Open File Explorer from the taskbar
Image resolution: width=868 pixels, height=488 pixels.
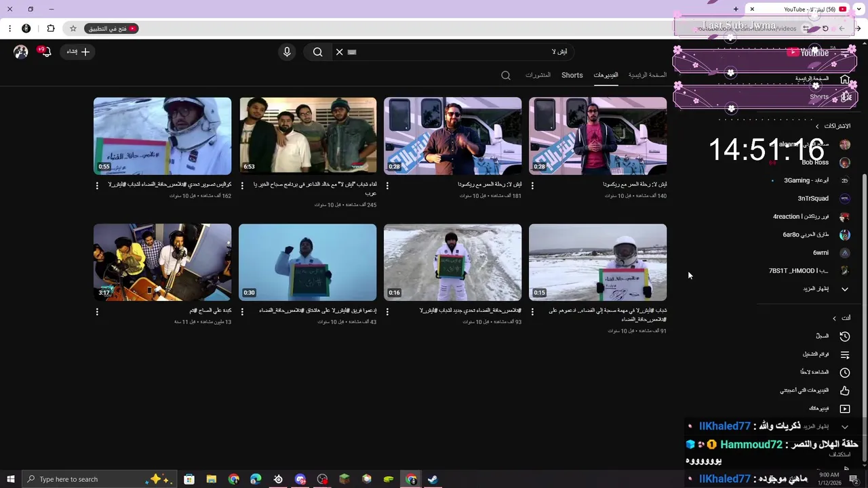click(x=212, y=479)
